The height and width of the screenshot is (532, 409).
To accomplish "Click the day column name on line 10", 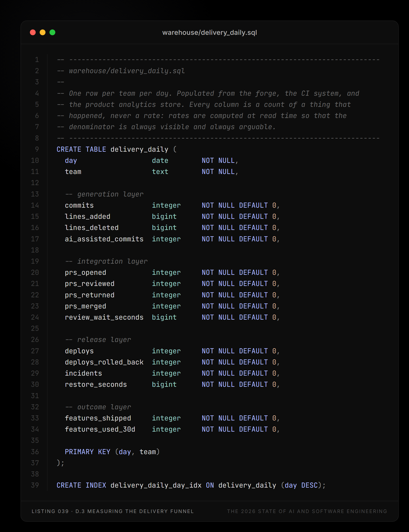I will [71, 161].
